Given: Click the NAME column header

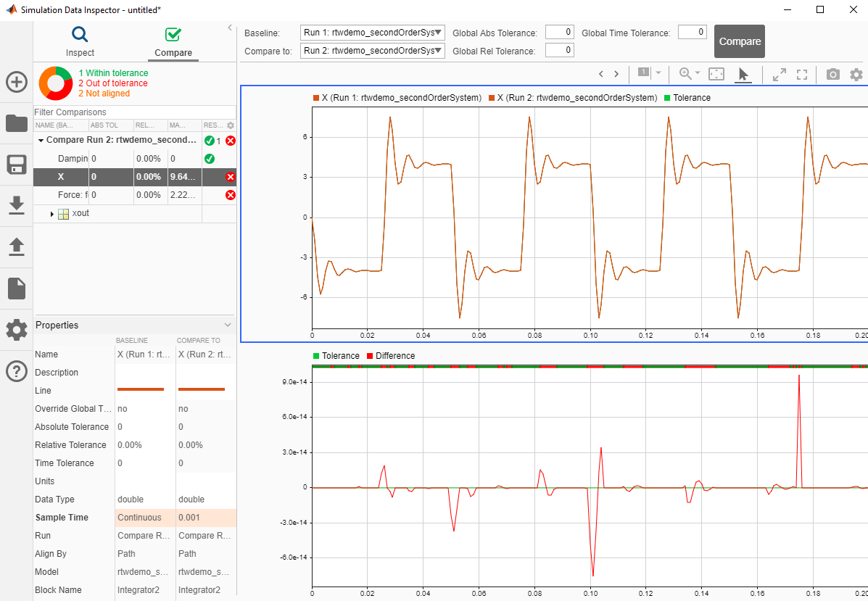Looking at the screenshot, I should 61,125.
